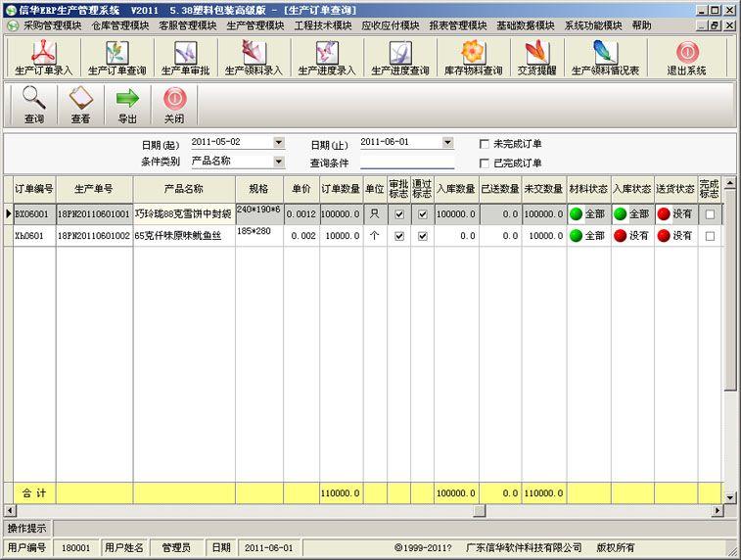Select row marker arrow of BX06001
The height and width of the screenshot is (560, 741).
click(x=9, y=214)
